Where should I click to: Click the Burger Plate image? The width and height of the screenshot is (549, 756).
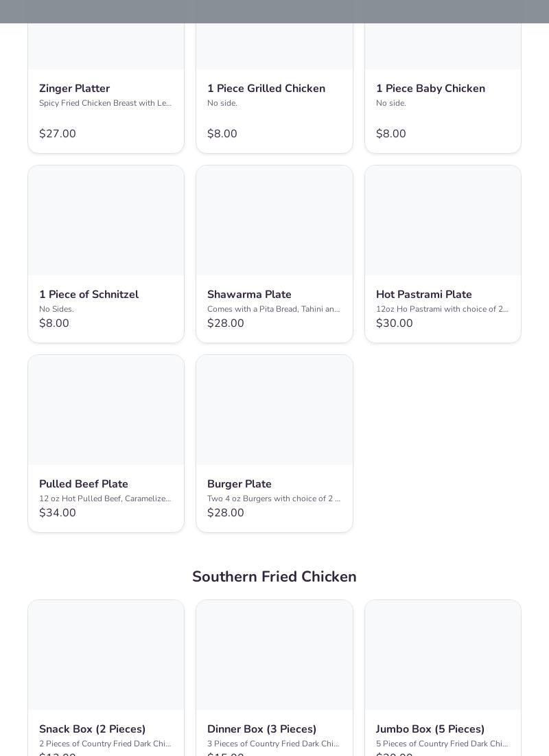click(274, 410)
